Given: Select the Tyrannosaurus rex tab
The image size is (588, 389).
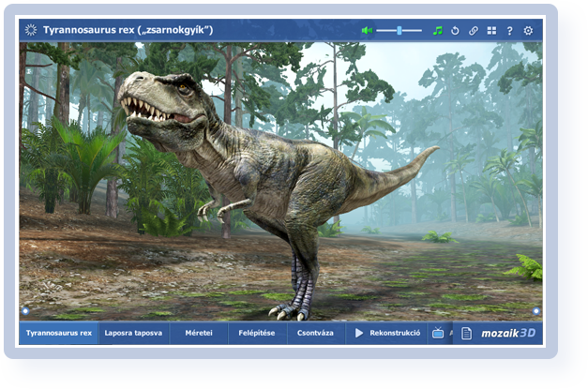Looking at the screenshot, I should pos(59,333).
